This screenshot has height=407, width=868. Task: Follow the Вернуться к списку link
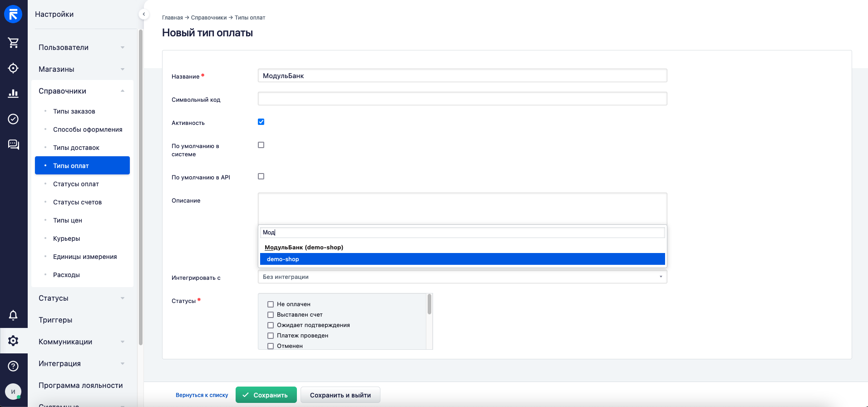[202, 395]
